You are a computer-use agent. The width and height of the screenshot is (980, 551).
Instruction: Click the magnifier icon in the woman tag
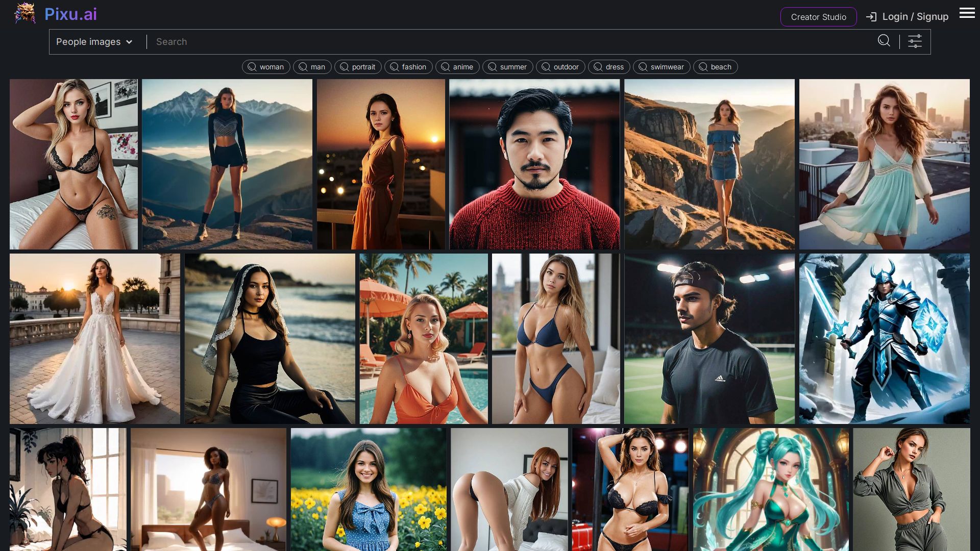pyautogui.click(x=252, y=67)
